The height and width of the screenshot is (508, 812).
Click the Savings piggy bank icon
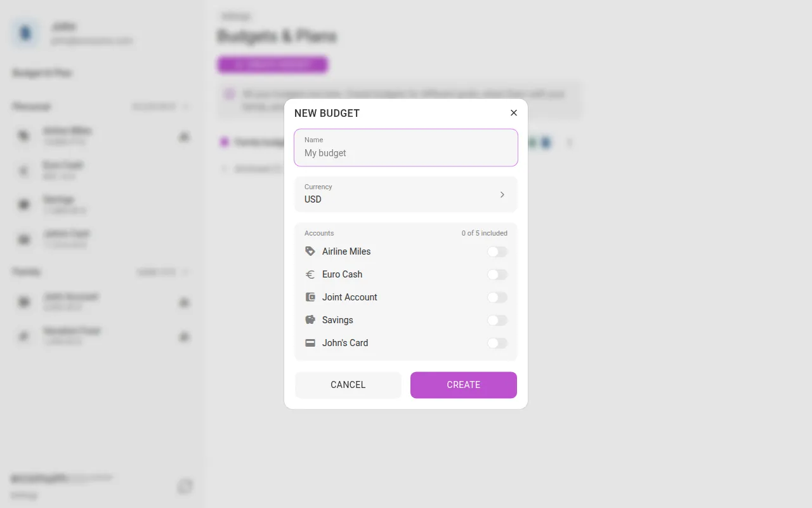310,320
